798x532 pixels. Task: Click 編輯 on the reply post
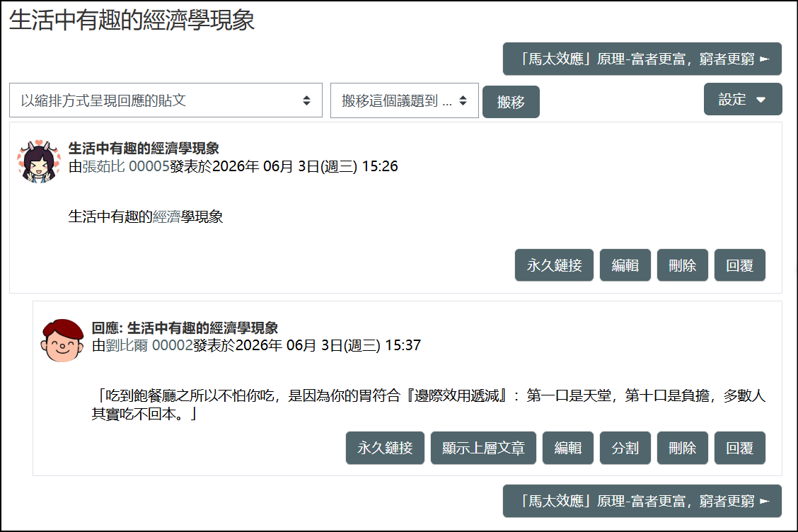567,448
